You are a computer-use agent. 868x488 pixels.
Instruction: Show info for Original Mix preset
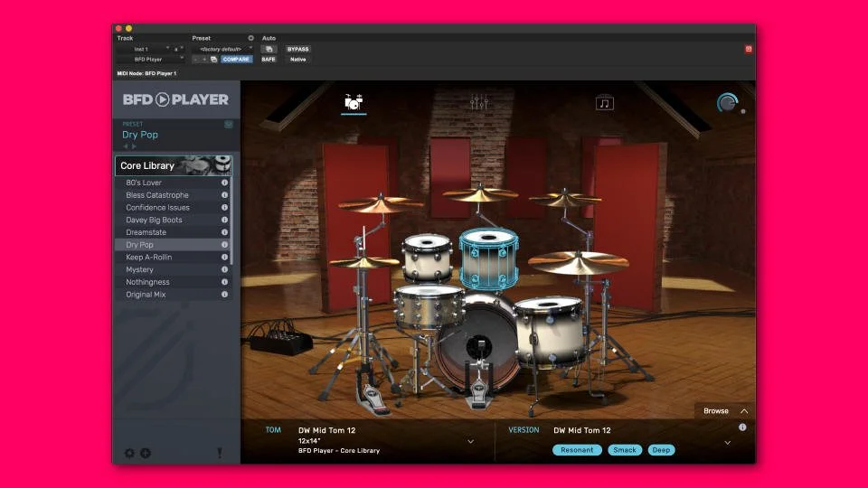click(225, 295)
